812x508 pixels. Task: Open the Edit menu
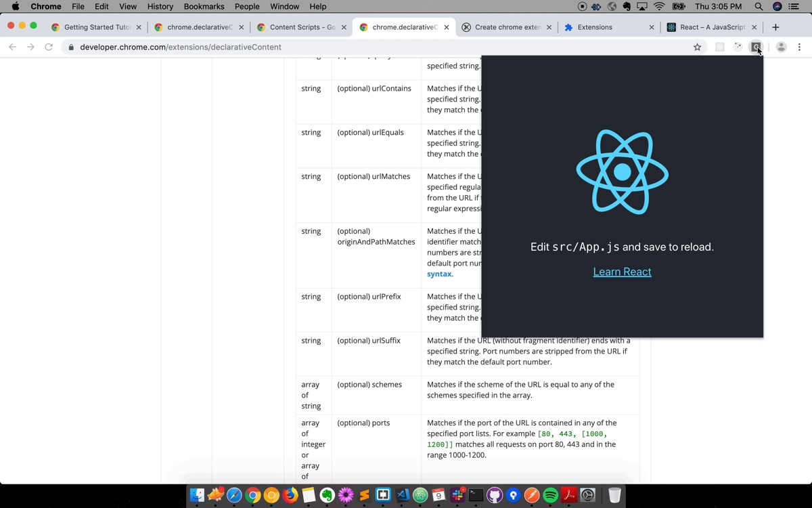point(101,7)
